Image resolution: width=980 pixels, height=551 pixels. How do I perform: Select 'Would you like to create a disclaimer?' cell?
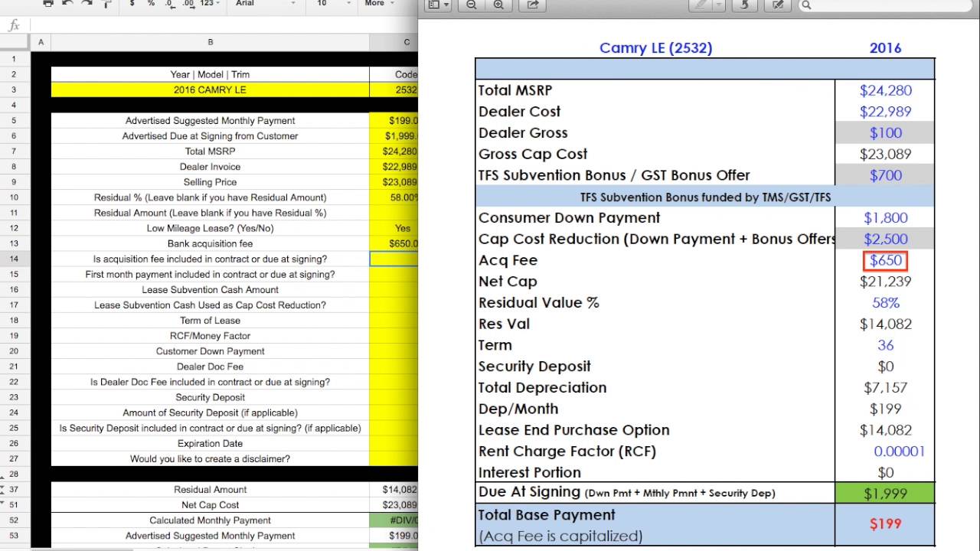[210, 458]
